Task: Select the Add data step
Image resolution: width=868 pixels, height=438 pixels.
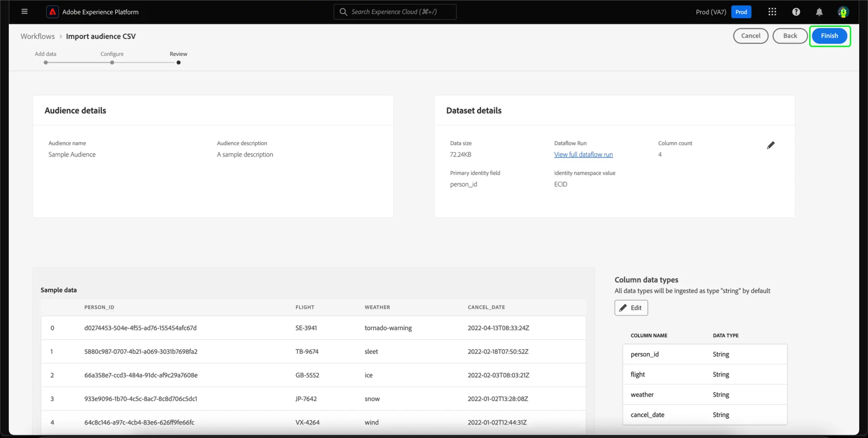Action: point(46,62)
